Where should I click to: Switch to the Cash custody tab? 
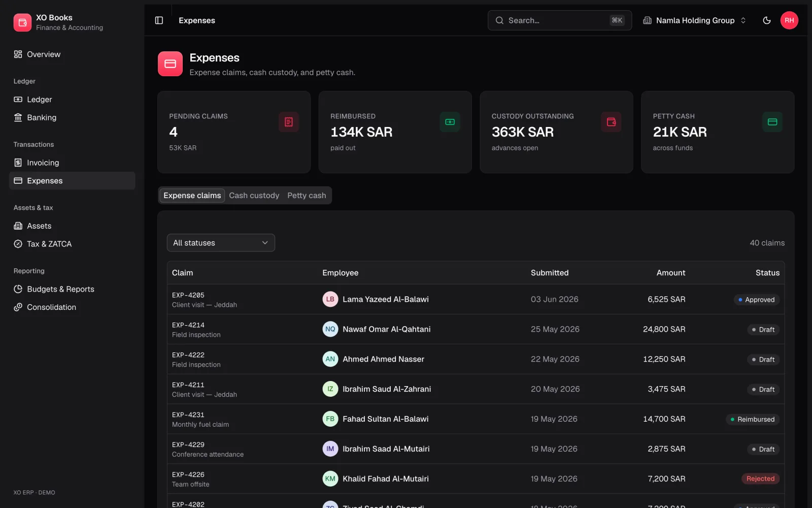[254, 196]
